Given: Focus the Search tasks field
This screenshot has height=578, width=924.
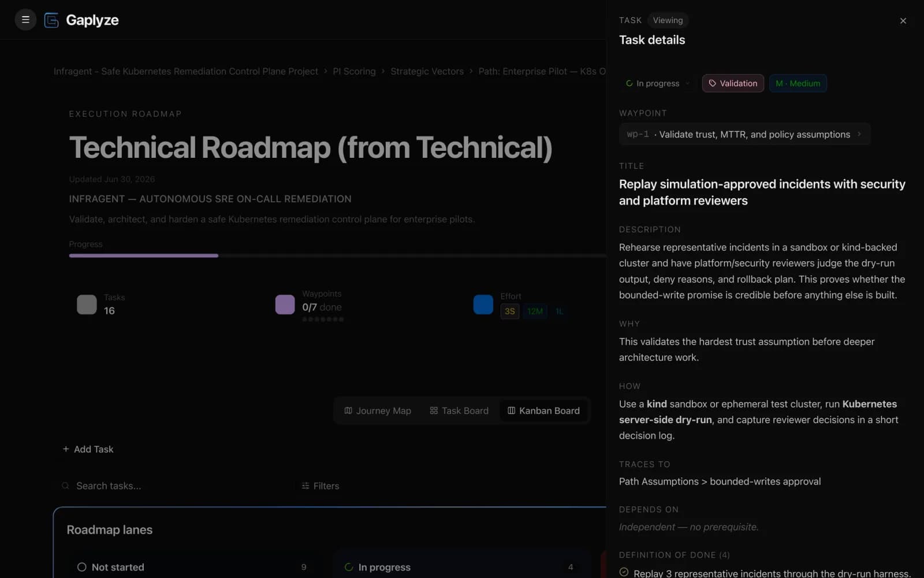Looking at the screenshot, I should point(173,486).
